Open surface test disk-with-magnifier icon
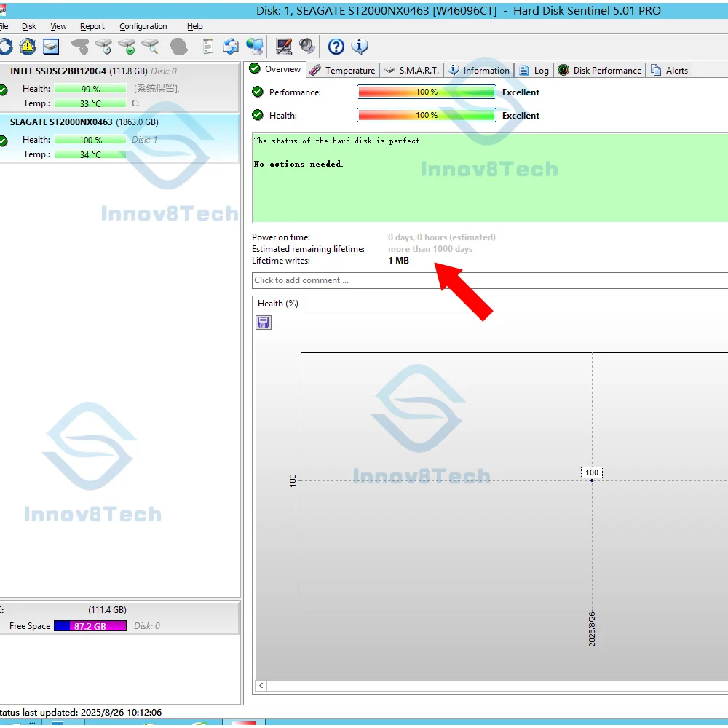The width and height of the screenshot is (728, 728). click(x=150, y=47)
